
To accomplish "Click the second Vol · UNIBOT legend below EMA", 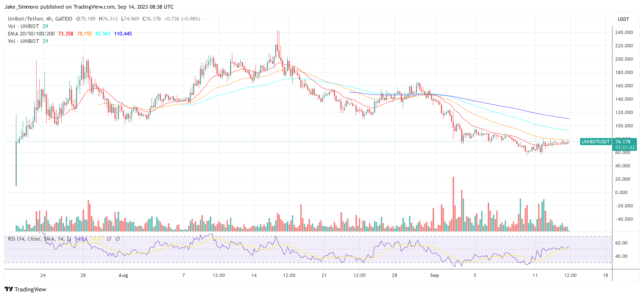I will (x=23, y=41).
